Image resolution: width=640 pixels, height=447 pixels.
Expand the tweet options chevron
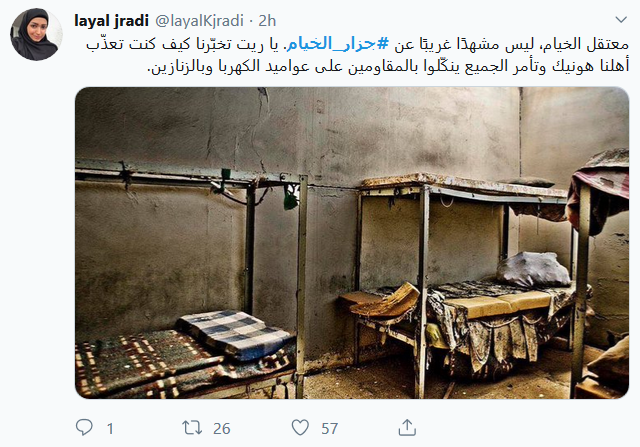pyautogui.click(x=621, y=19)
